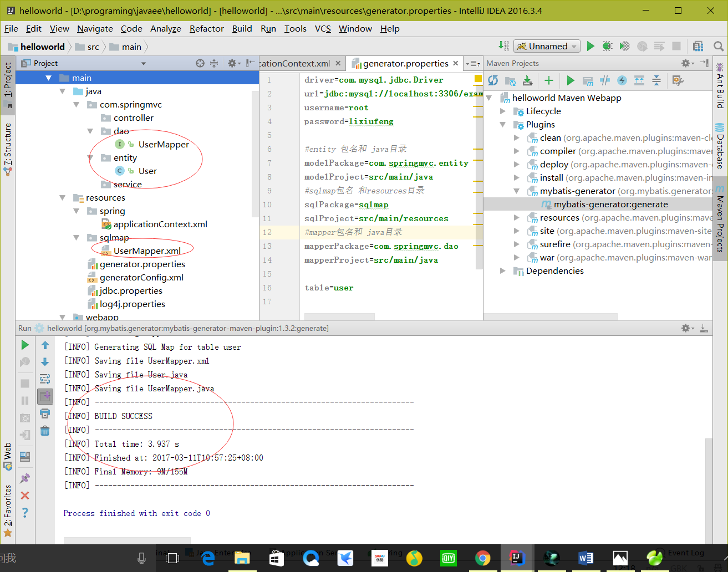Collapse the resources folder node
728x572 pixels.
[62, 197]
